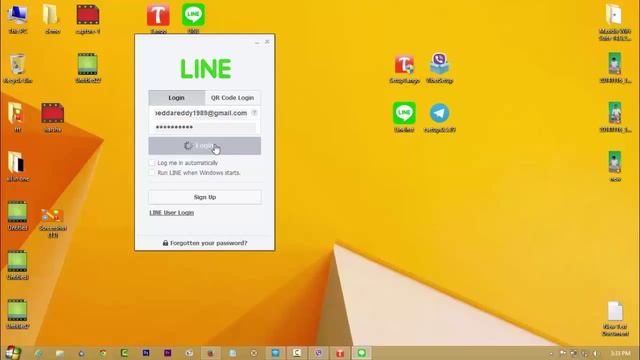The width and height of the screenshot is (640, 360).
Task: Show hidden system tray icons
Action: pyautogui.click(x=551, y=353)
